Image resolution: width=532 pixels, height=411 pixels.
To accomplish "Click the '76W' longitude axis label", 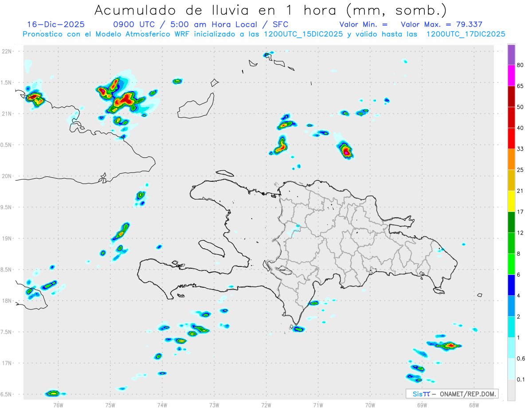I will [58, 405].
